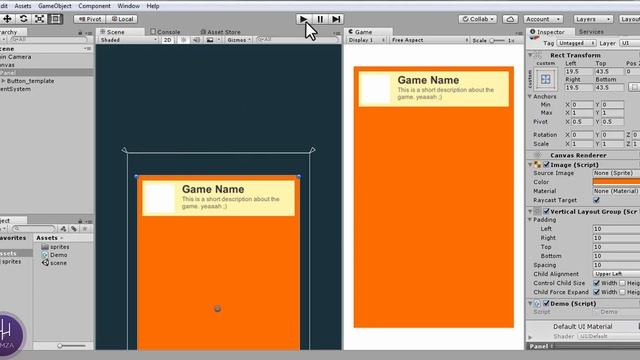
Task: Click Padding Top value field
Action: pos(616,247)
